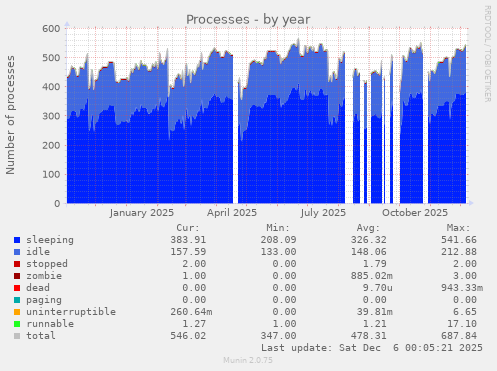Click the 'runnable' legend label
The height and width of the screenshot is (371, 497).
point(50,324)
